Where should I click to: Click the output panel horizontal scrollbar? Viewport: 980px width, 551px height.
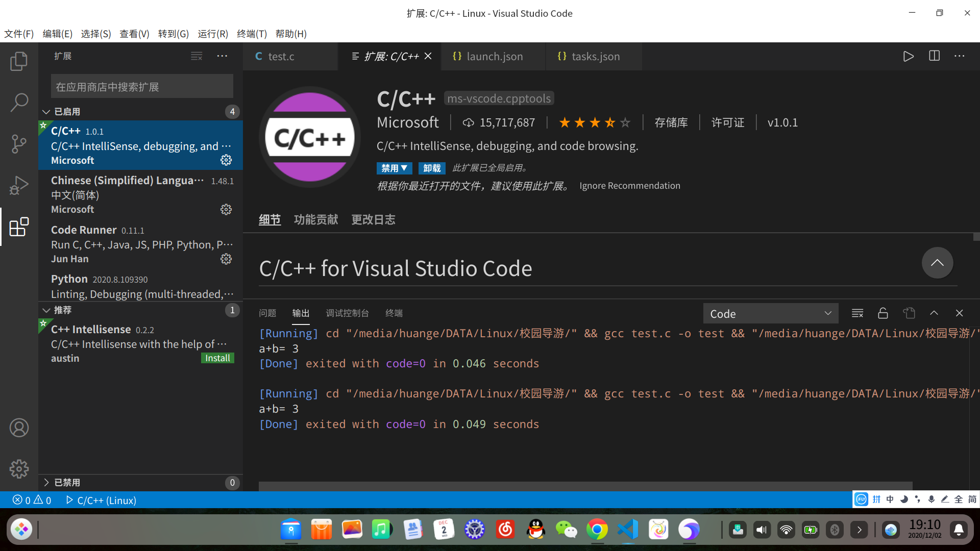click(x=585, y=486)
